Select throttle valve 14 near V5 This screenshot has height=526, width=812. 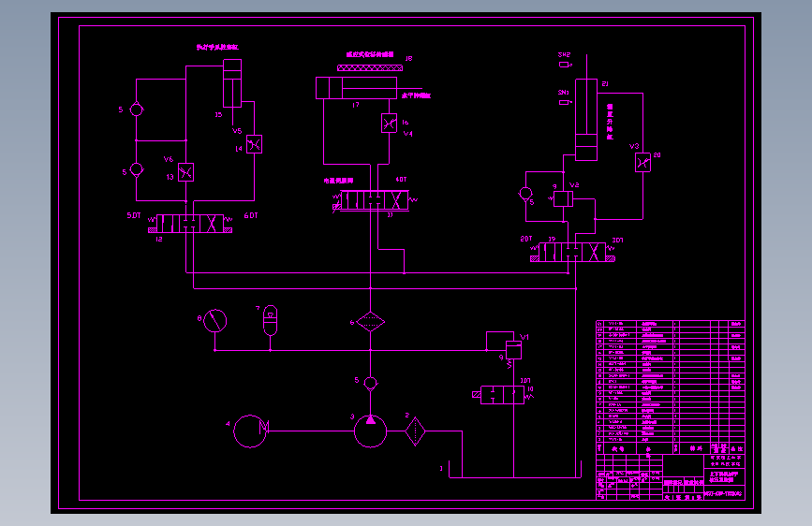(x=254, y=144)
